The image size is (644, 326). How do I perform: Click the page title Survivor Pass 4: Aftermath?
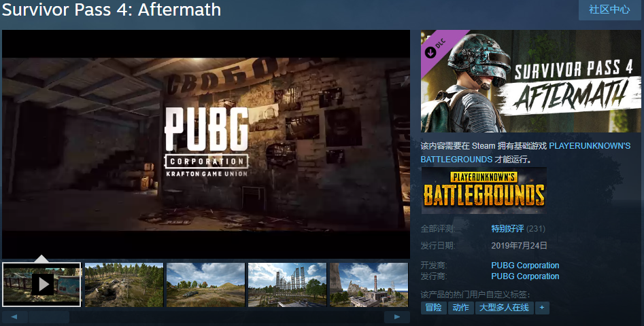click(112, 10)
